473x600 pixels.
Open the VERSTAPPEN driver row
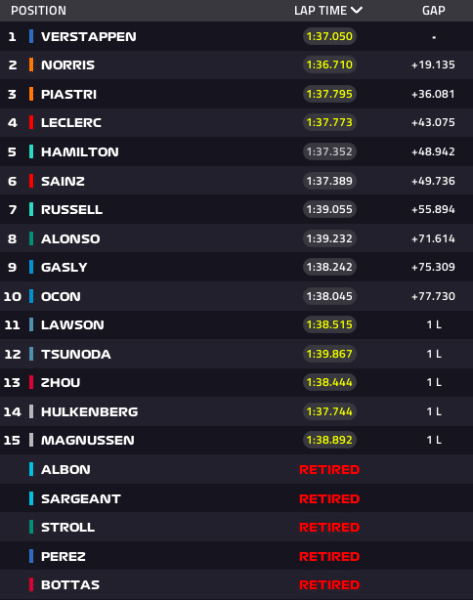pyautogui.click(x=236, y=36)
